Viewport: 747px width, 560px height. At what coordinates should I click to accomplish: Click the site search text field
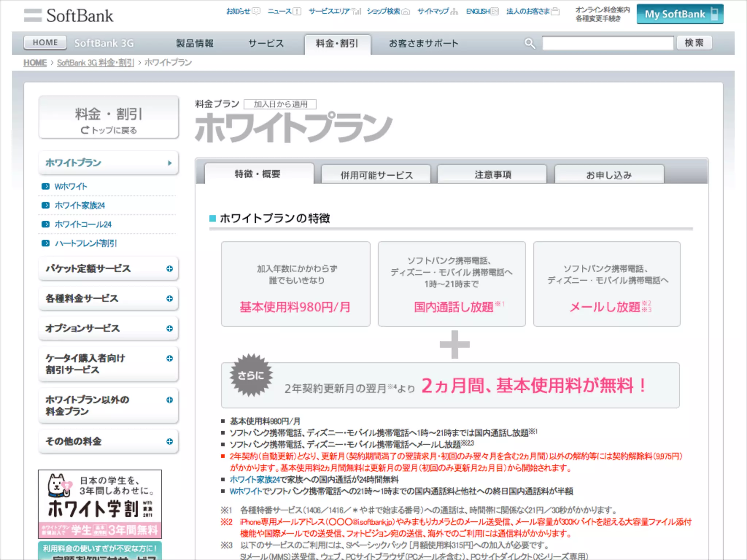pos(607,43)
